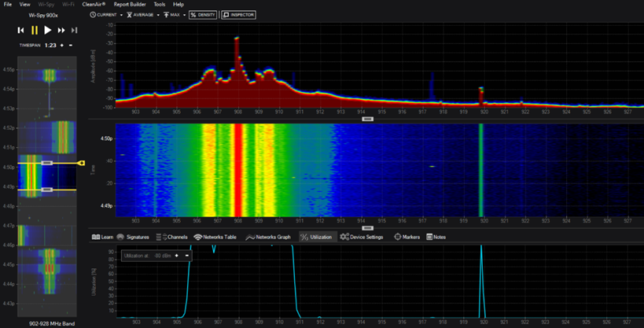Open the Tools menu
644x328 pixels.
click(160, 4)
